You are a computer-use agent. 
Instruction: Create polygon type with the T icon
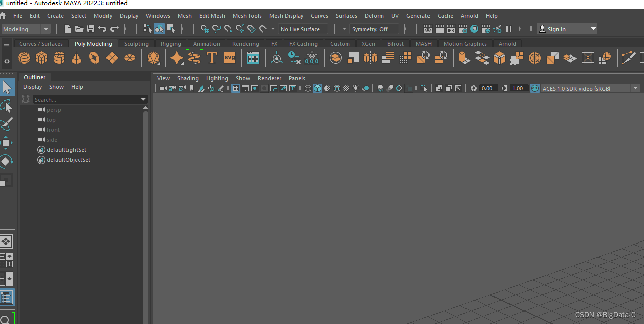[x=212, y=58]
